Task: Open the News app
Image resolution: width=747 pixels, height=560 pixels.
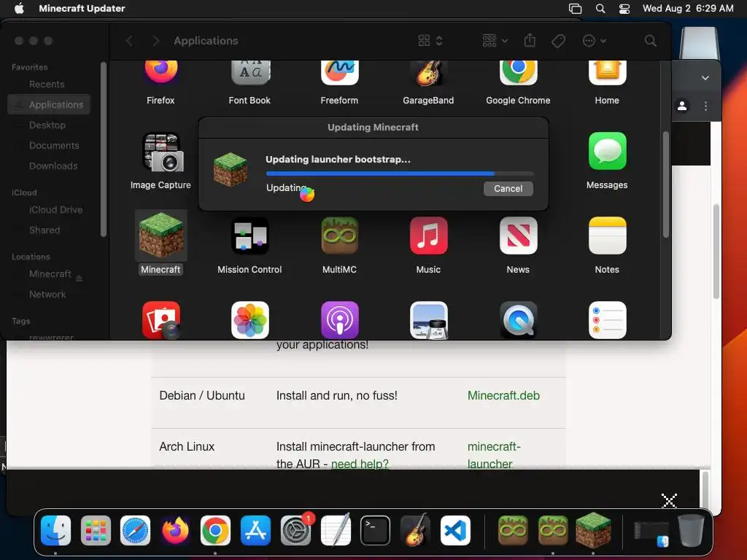Action: click(x=518, y=236)
